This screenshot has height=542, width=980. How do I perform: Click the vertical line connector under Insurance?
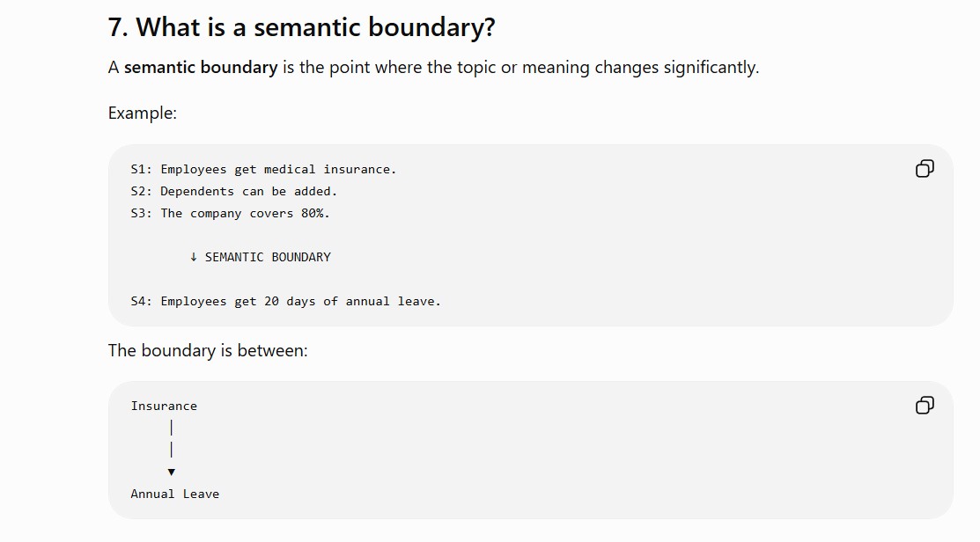(x=171, y=438)
